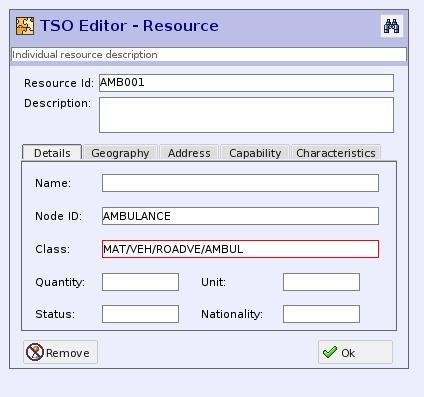Click the 'Nationality:' label
The width and height of the screenshot is (424, 397).
tap(232, 314)
